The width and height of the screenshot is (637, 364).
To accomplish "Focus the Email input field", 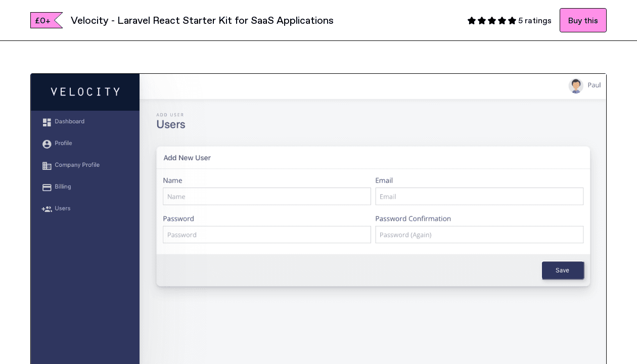I will point(479,196).
